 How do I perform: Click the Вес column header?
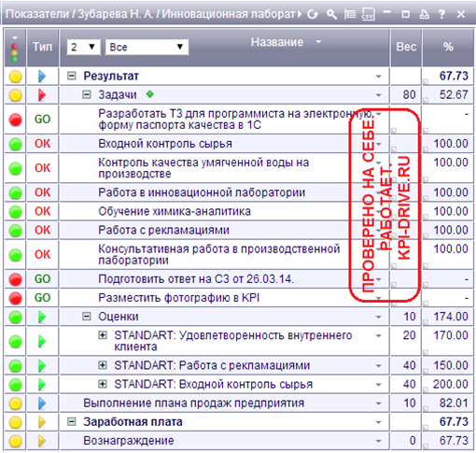click(406, 47)
